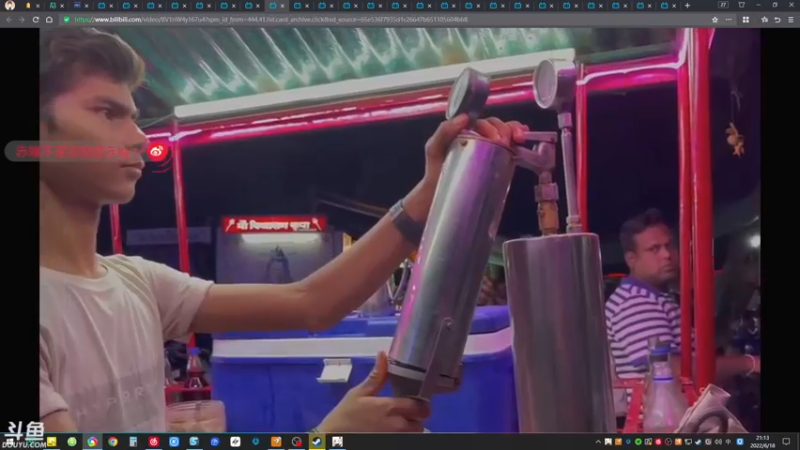Open the three-dot menu in address bar
Image resolution: width=800 pixels, height=450 pixels.
point(729,19)
